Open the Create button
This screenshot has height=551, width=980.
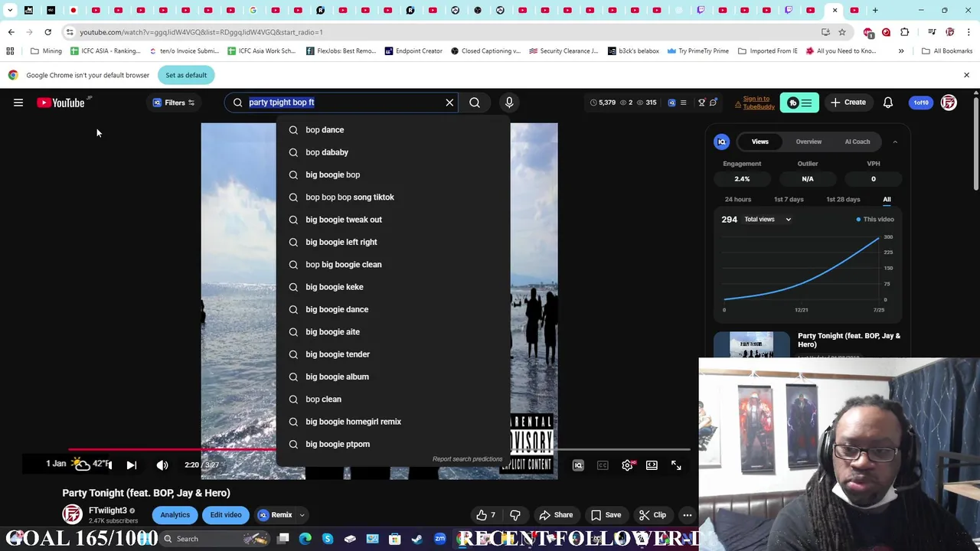point(848,103)
